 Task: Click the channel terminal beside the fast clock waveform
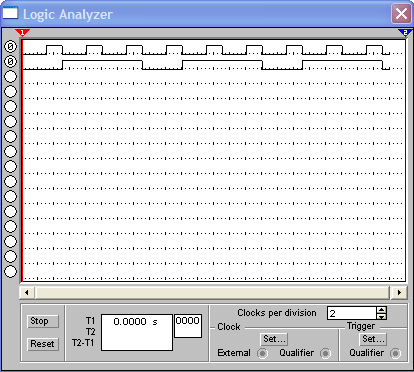(x=10, y=46)
